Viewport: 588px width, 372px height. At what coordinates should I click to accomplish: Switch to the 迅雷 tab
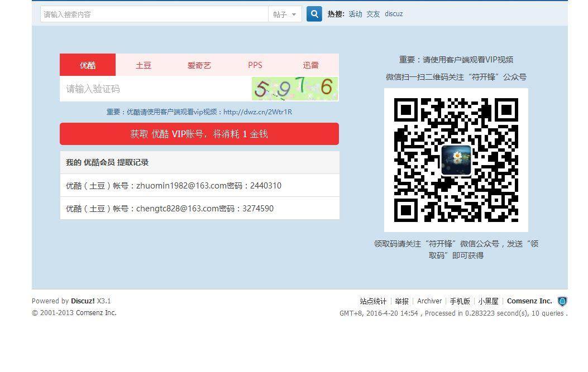point(311,65)
